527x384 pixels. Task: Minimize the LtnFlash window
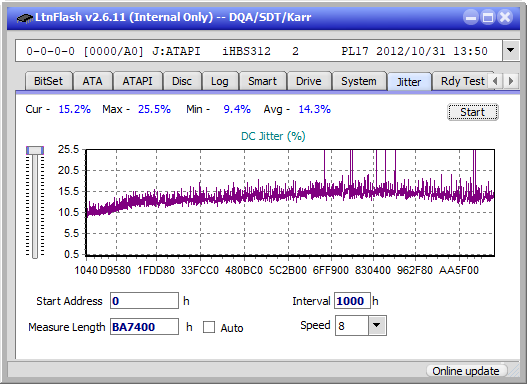tap(471, 17)
